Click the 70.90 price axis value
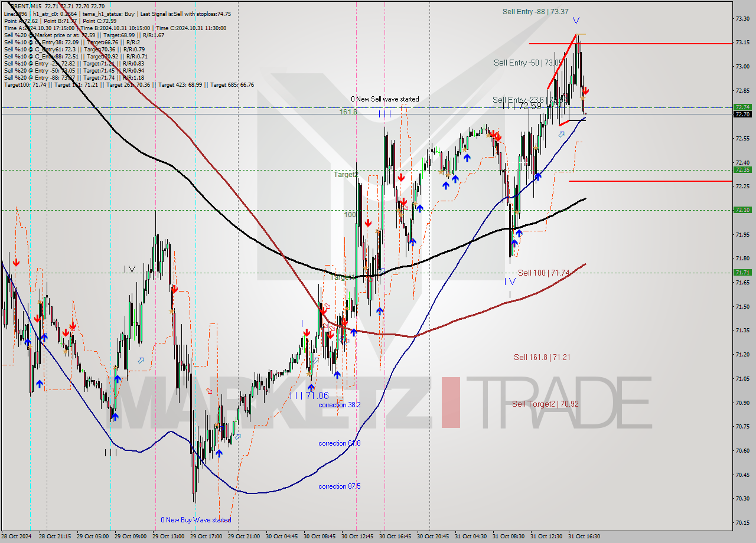The image size is (756, 543). coord(742,403)
